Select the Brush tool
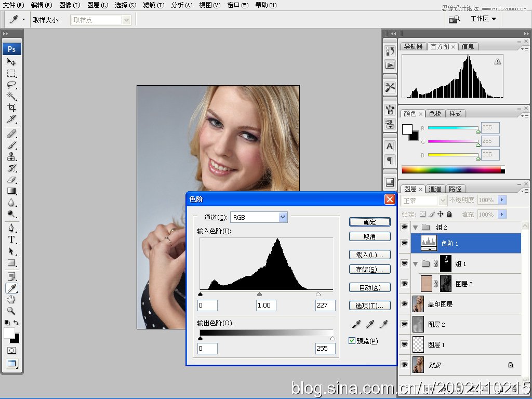 (x=11, y=145)
